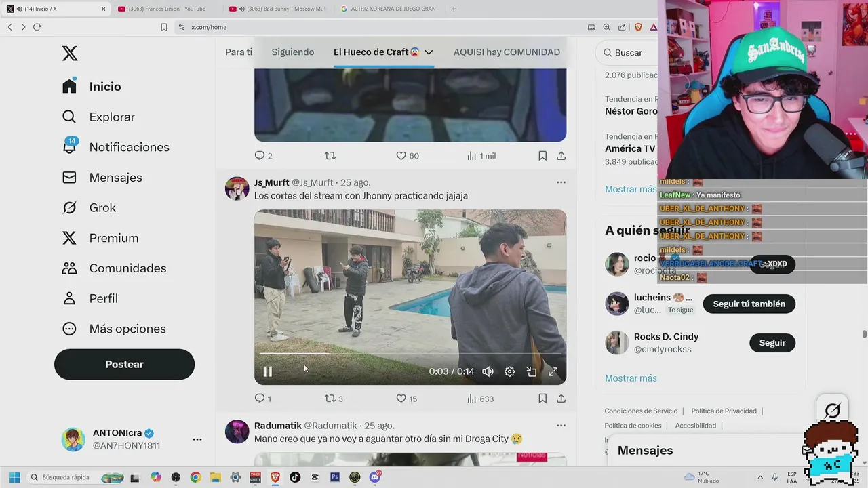Open Perfil in sidebar
The height and width of the screenshot is (488, 868).
coord(90,298)
